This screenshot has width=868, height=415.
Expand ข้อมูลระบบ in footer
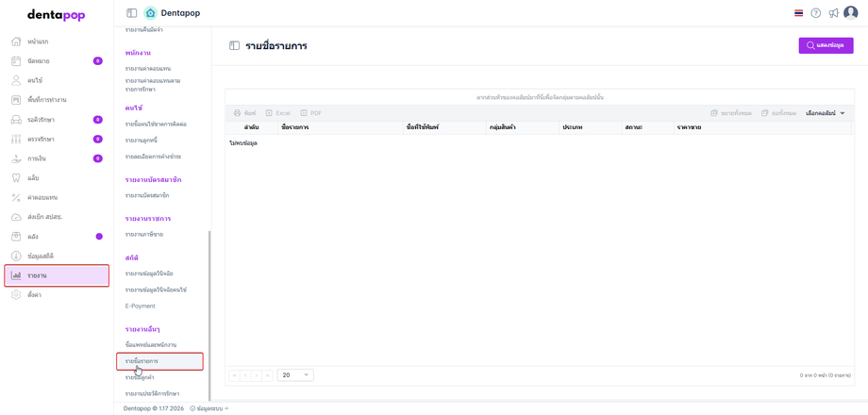tap(209, 408)
